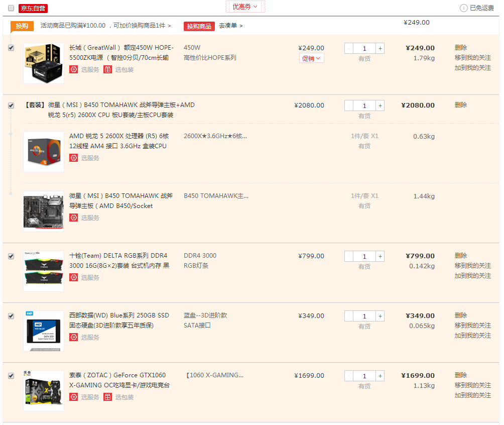
Task: Click the service gear icon for MSI B450 motherboard
Action: click(x=74, y=218)
